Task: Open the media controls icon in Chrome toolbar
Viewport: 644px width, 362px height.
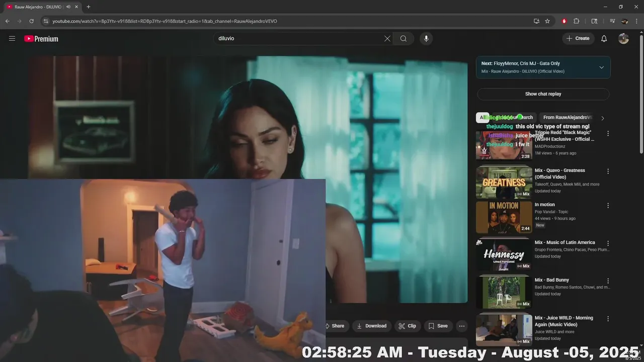Action: tap(612, 21)
